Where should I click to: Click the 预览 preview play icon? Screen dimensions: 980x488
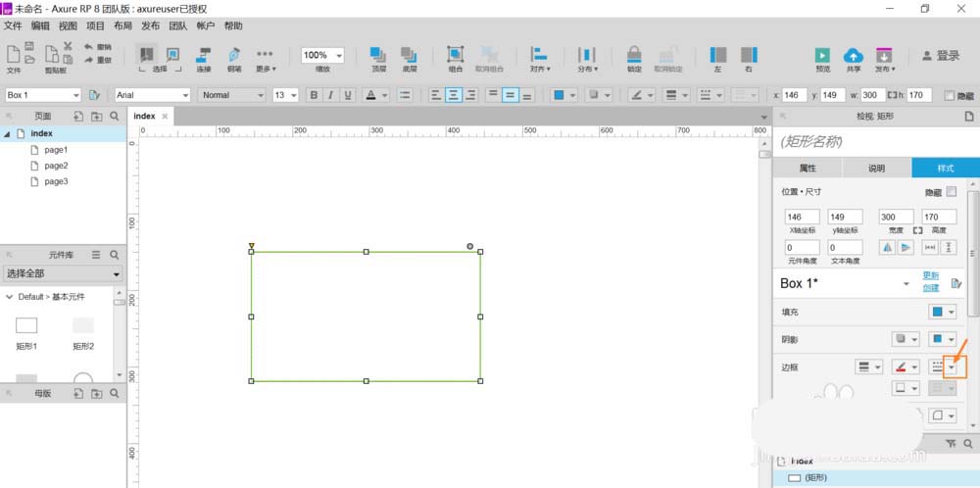(x=822, y=55)
